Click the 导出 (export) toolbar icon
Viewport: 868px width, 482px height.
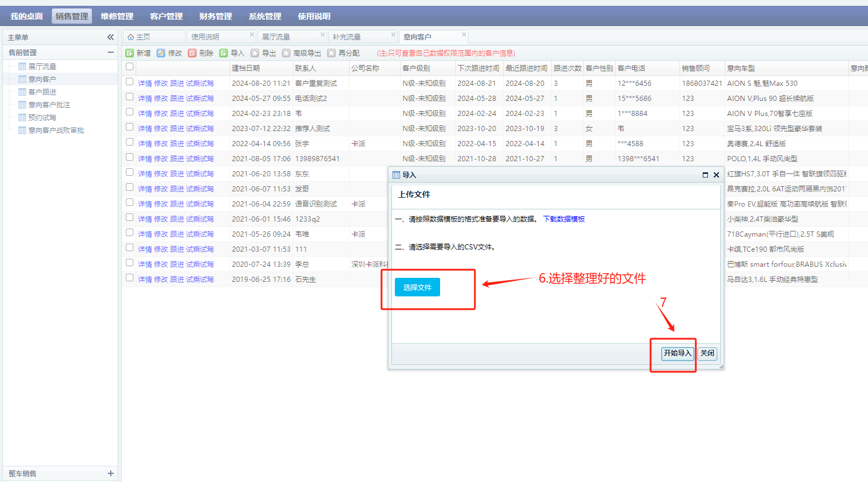255,53
